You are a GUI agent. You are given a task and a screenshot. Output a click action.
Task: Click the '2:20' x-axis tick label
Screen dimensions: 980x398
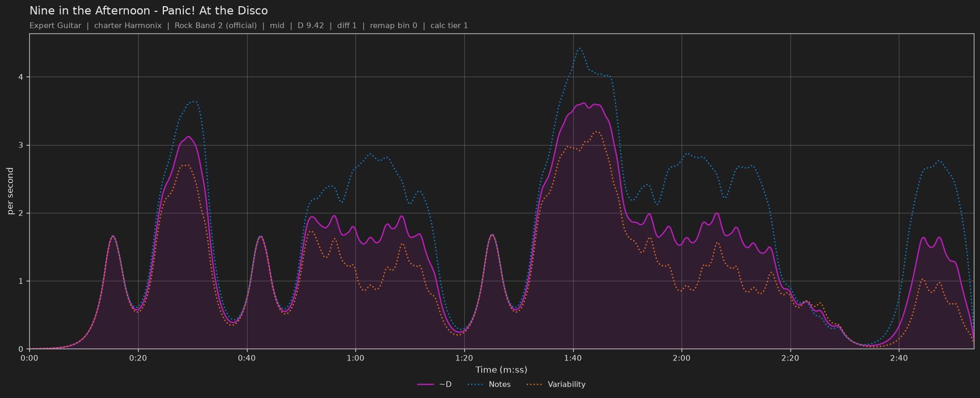pyautogui.click(x=790, y=358)
